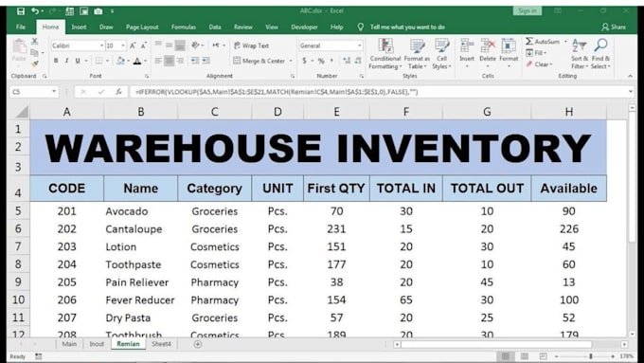Add a new sheet with the plus icon
The image size is (644, 363).
click(x=198, y=344)
